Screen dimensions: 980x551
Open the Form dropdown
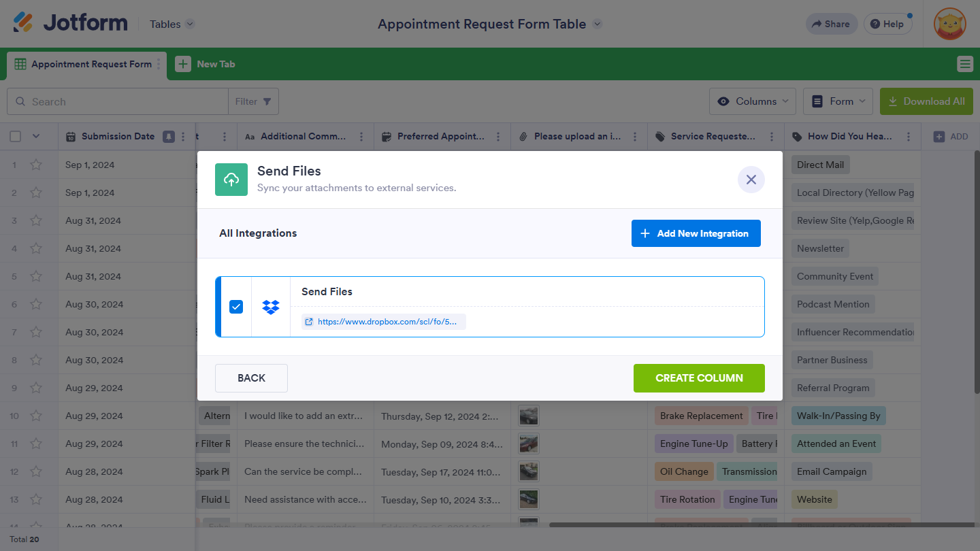pos(838,101)
